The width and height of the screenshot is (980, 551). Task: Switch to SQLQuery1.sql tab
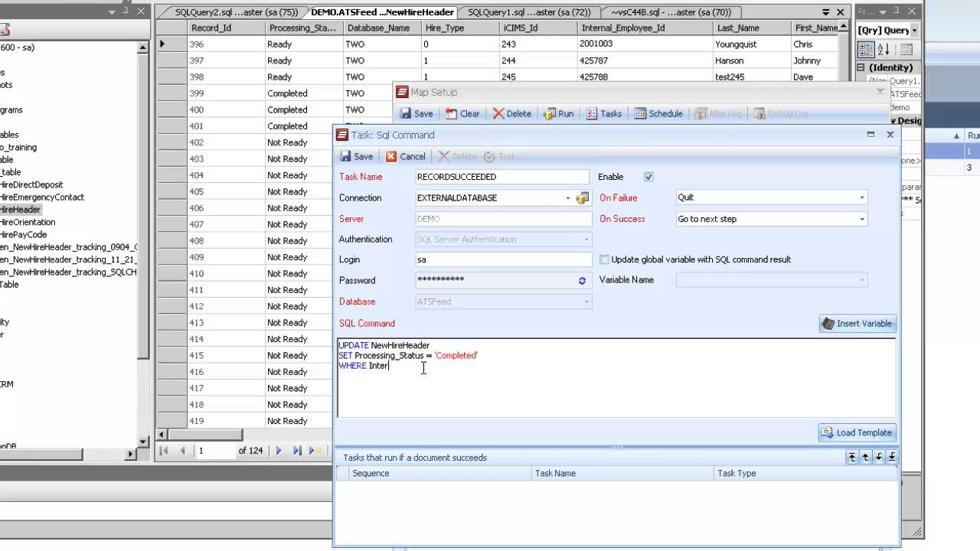(528, 12)
